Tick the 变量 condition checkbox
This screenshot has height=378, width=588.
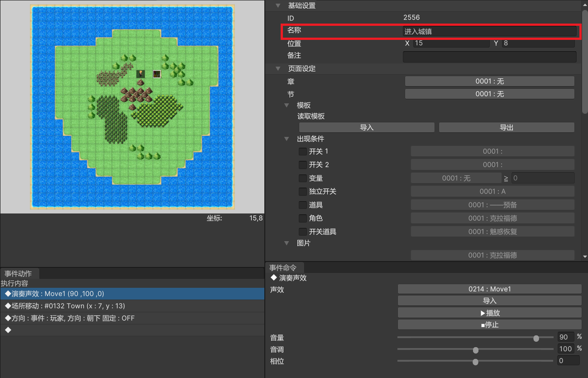[x=302, y=178]
